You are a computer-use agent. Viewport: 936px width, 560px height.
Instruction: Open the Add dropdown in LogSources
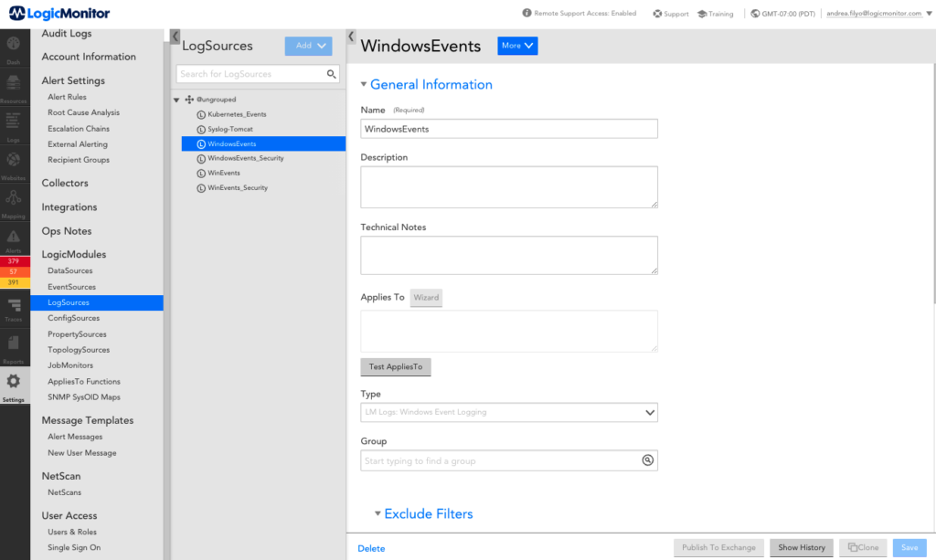click(309, 46)
